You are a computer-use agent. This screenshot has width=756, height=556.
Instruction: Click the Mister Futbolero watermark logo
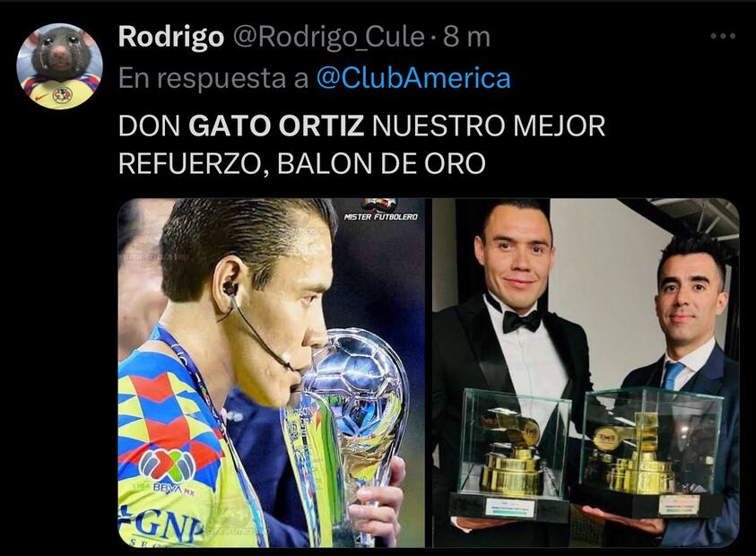click(x=381, y=210)
